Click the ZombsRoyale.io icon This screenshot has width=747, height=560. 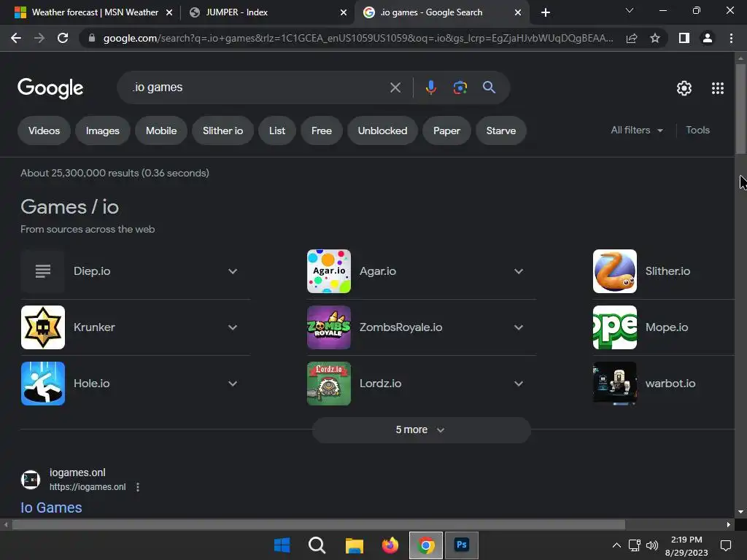click(329, 327)
